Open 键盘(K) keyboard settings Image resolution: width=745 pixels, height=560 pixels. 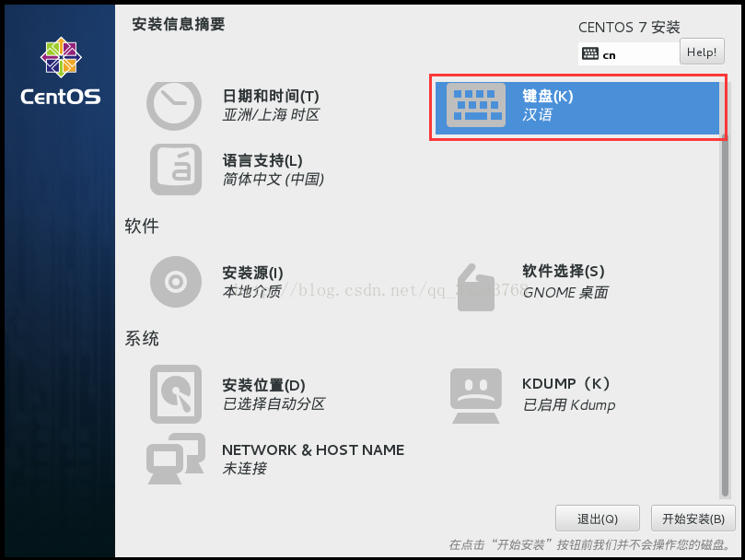(x=577, y=108)
